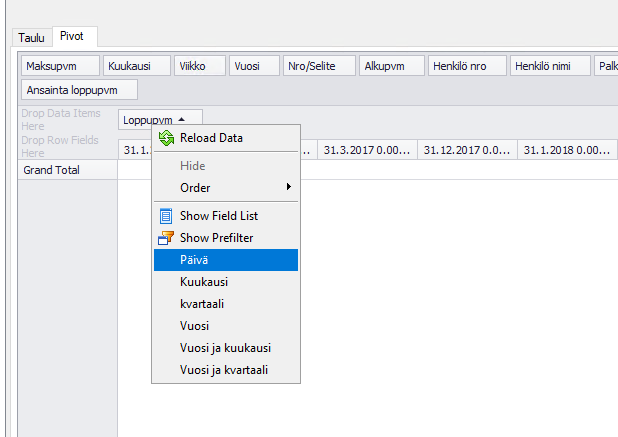
Task: Click the Show Prefilter funnel icon
Action: (x=166, y=238)
